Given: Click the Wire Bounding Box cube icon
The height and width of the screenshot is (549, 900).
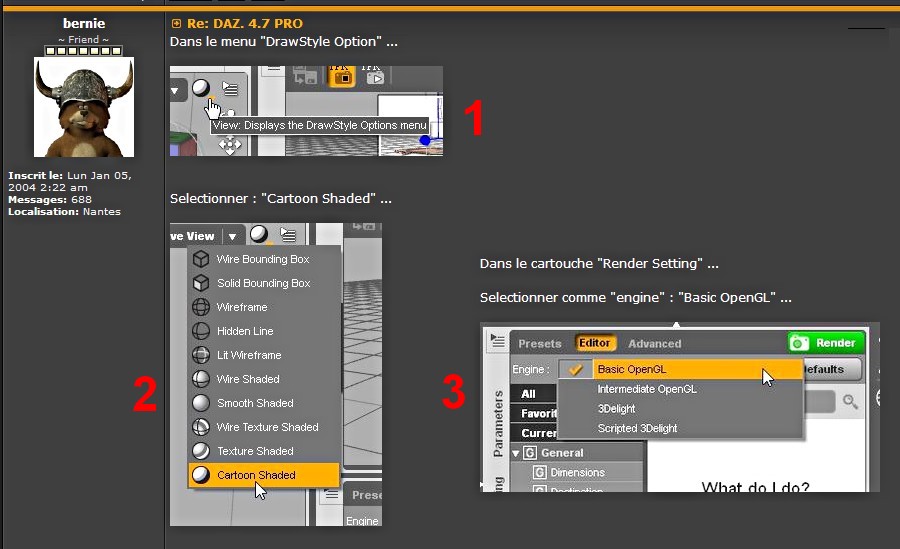Looking at the screenshot, I should pos(201,260).
